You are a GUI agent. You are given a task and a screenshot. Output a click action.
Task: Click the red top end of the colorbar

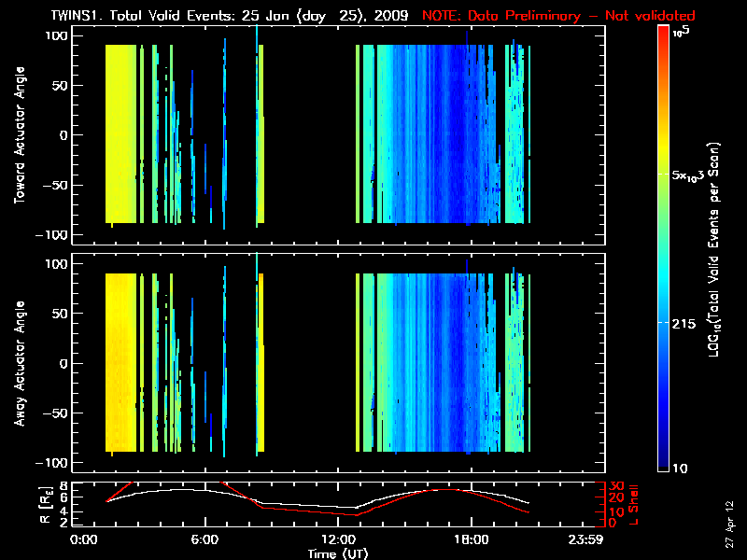coord(663,35)
